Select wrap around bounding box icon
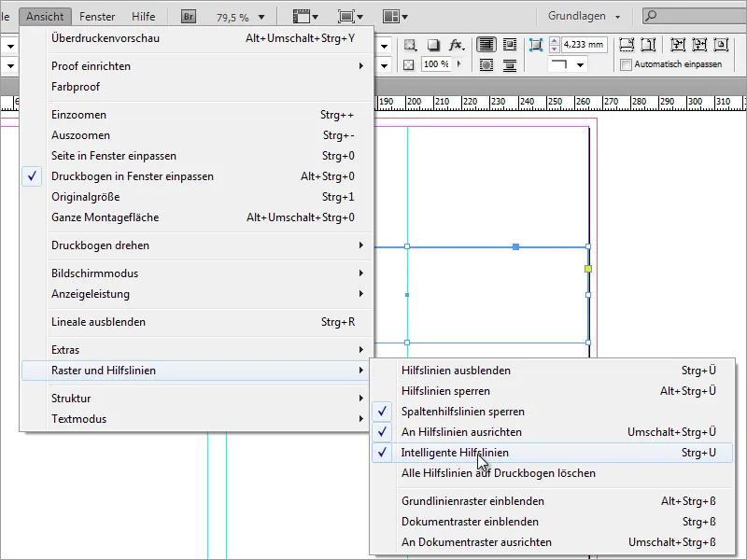The height and width of the screenshot is (560, 747). click(510, 45)
